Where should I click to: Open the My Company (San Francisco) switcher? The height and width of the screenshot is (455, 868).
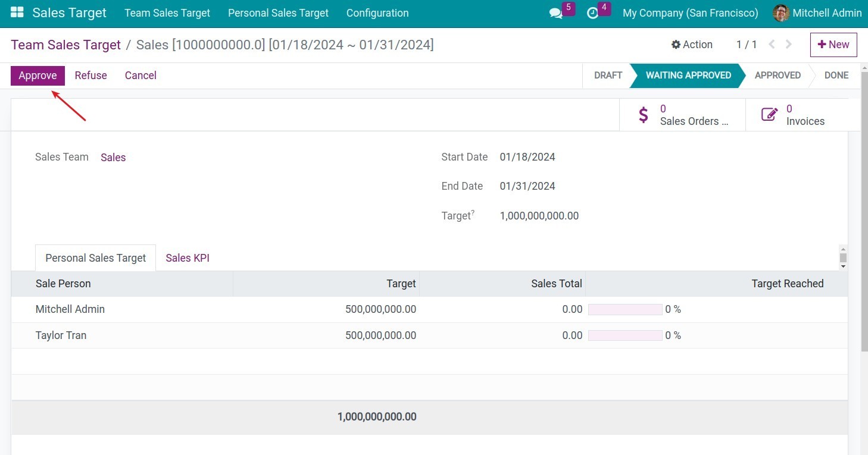point(691,13)
